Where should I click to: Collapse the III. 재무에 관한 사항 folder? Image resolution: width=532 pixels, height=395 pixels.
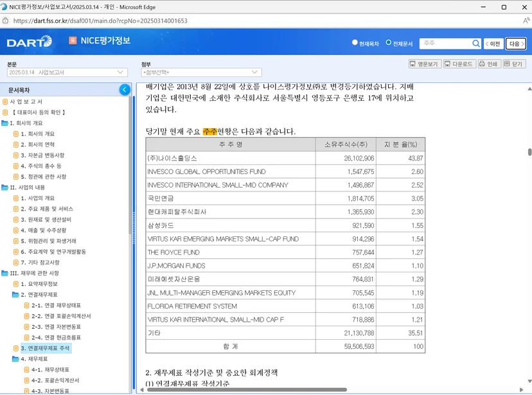pyautogui.click(x=4, y=273)
